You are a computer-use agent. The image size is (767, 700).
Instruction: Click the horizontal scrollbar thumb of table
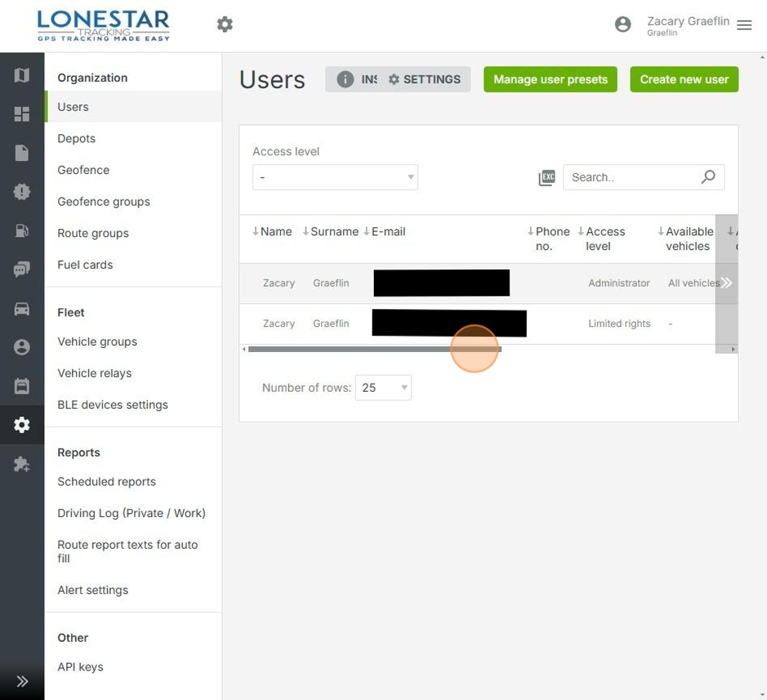pos(375,349)
